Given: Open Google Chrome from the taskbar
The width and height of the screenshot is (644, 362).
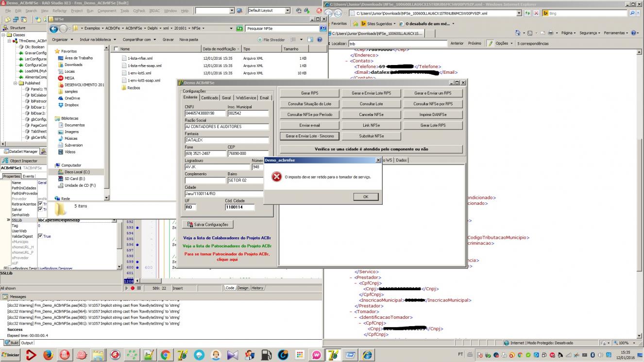Looking at the screenshot, I should point(165,355).
